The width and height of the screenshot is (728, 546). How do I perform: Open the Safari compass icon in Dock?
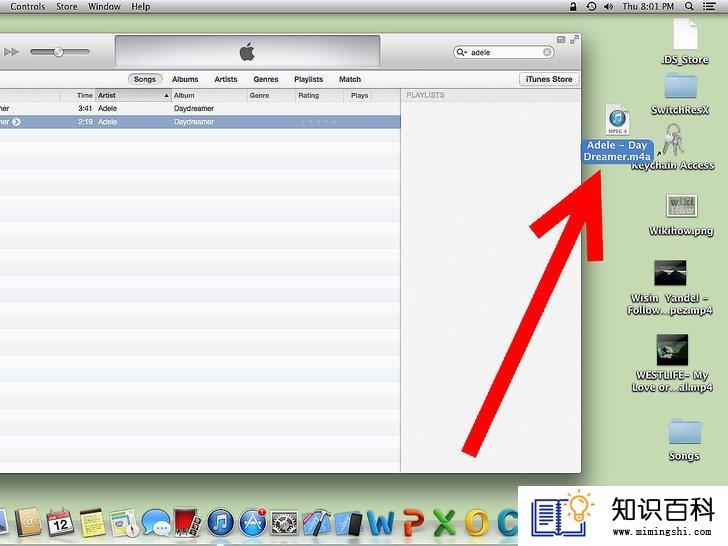click(124, 523)
